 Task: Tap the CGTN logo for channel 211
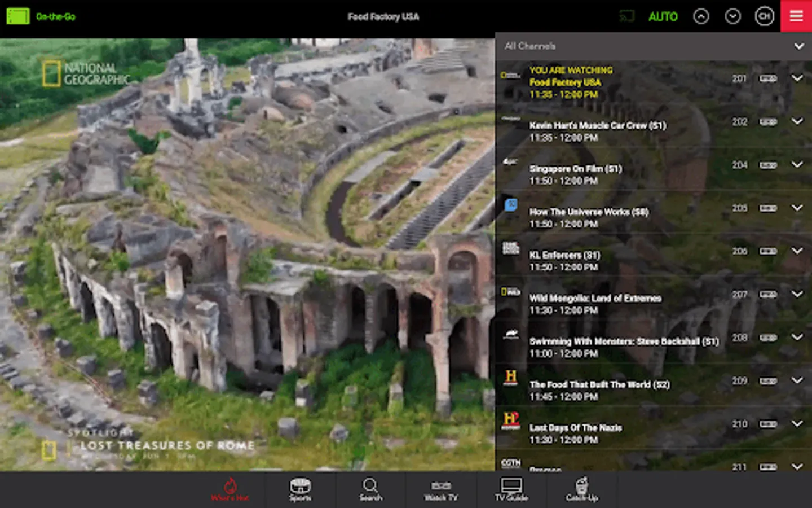(x=511, y=463)
